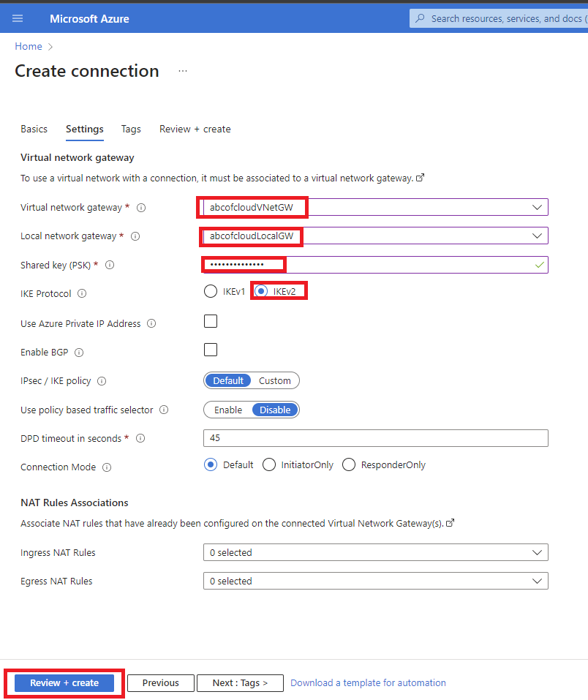Click info icon next to Shared key (PSK)
588x700 pixels.
(x=110, y=266)
